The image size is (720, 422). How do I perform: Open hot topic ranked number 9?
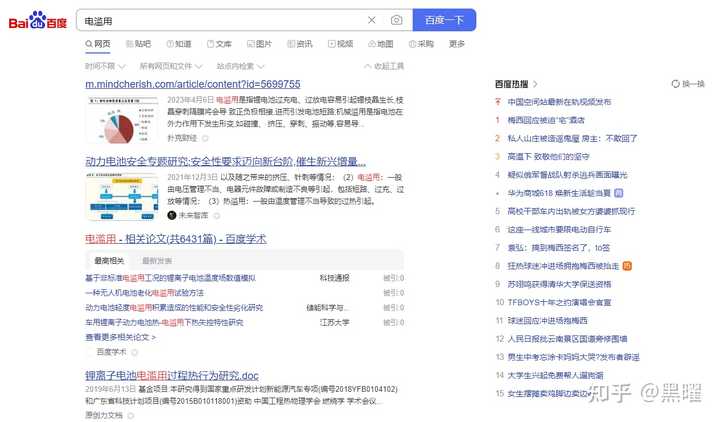[x=559, y=284]
